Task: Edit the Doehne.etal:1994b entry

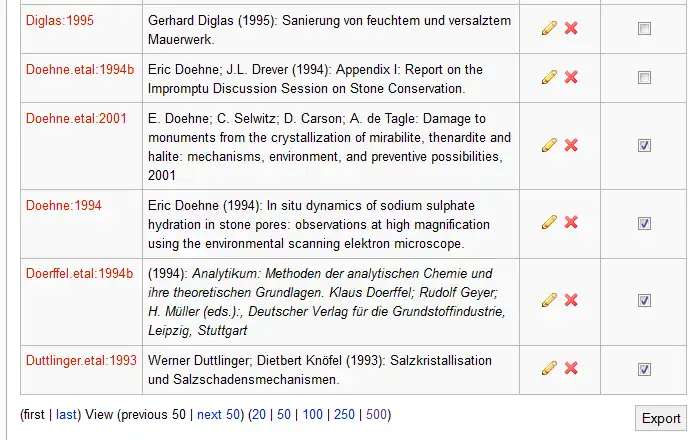Action: click(549, 77)
